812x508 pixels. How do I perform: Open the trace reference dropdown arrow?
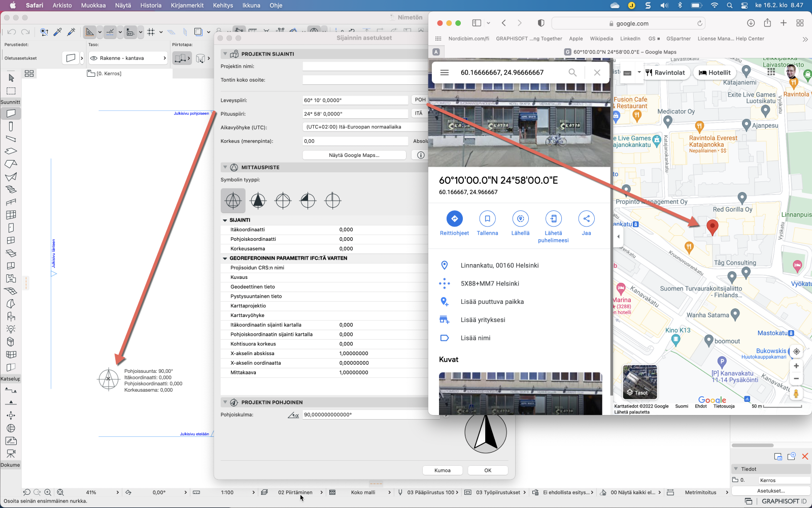(x=209, y=32)
